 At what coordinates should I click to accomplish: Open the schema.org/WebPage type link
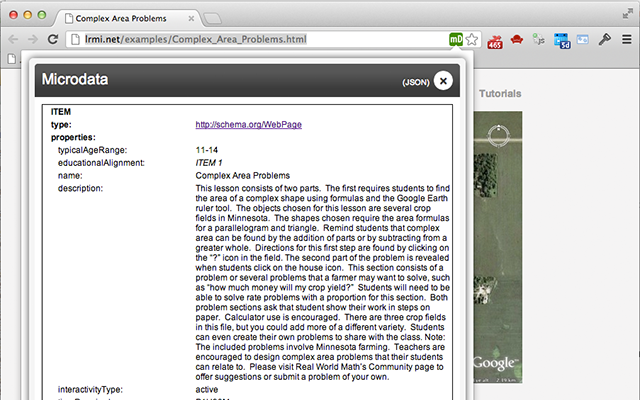click(249, 124)
